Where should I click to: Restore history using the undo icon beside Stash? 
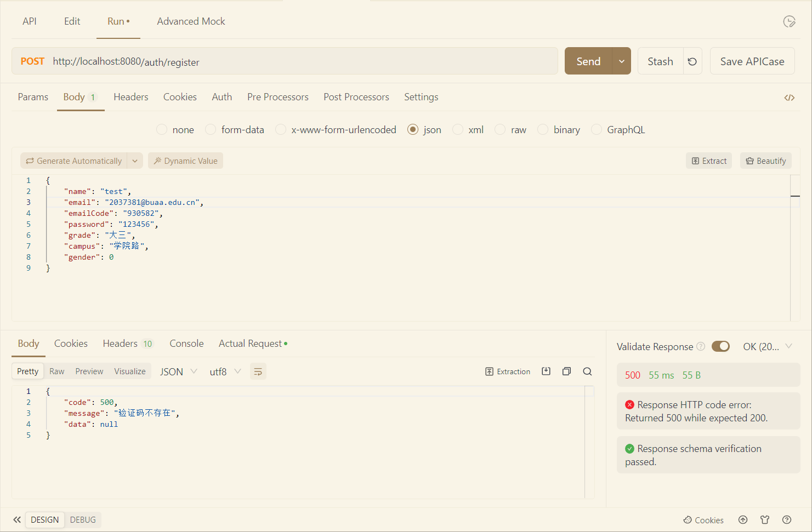click(692, 61)
